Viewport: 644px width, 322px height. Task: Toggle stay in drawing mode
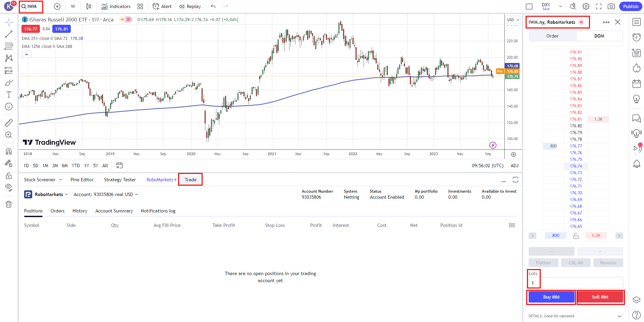coord(9,164)
